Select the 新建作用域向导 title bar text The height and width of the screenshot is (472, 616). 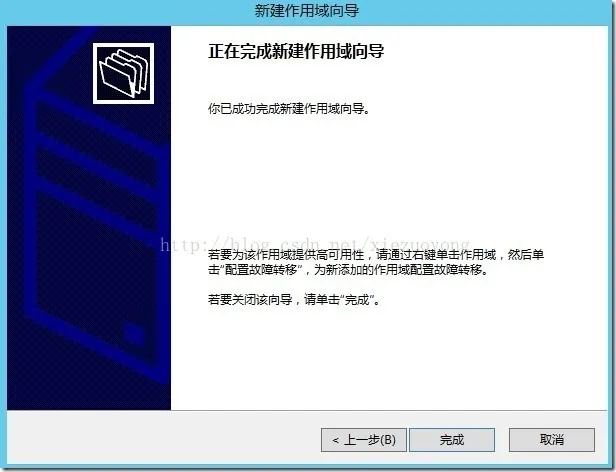[x=307, y=11]
